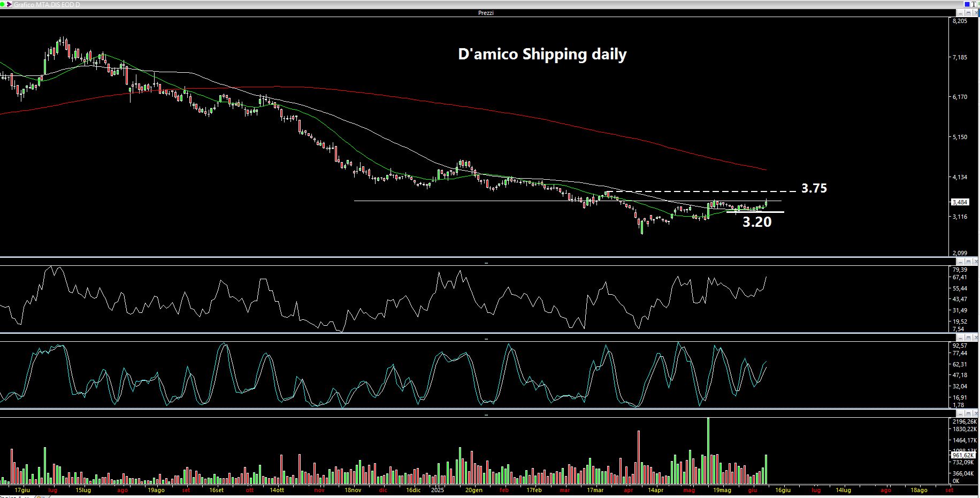Minimize the RSI indicator panel
Viewport: 980px width, 498px height.
tap(960, 262)
